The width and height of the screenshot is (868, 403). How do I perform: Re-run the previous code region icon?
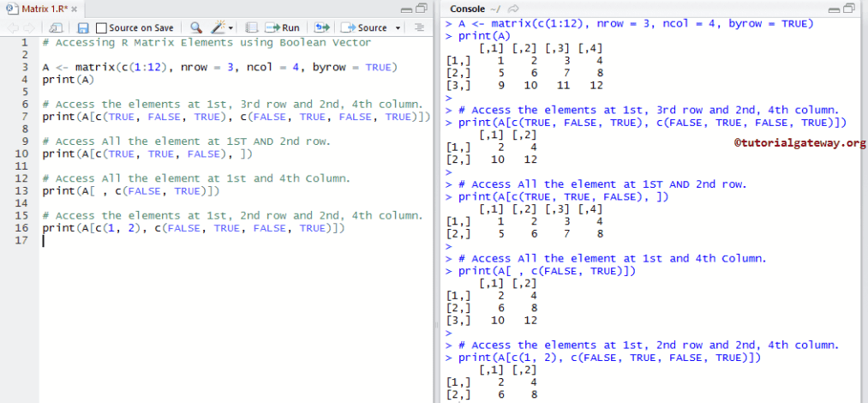coord(321,27)
